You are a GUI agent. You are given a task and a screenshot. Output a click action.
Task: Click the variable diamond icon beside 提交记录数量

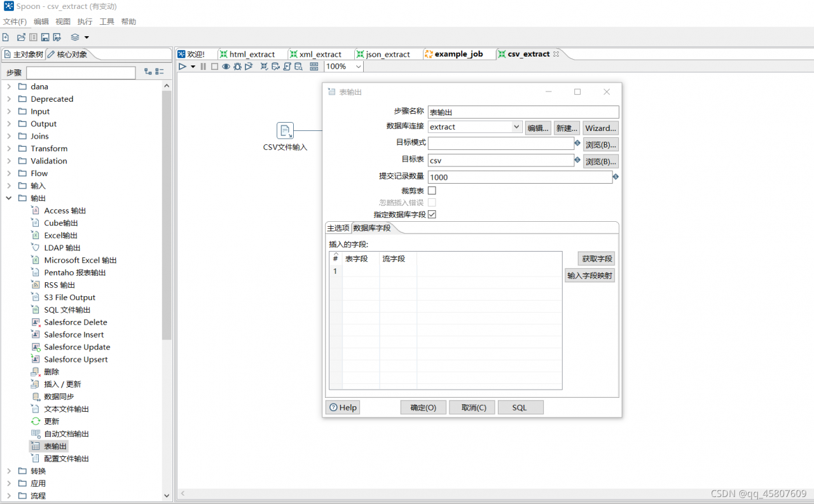(x=616, y=177)
